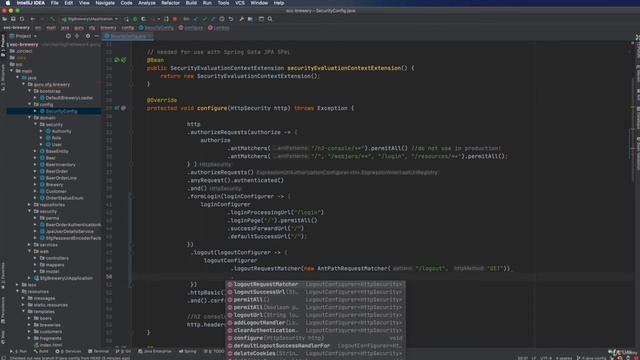Collapse the guru.sfg.brewery package
Viewport: 640px width, 360px height.
[x=24, y=84]
